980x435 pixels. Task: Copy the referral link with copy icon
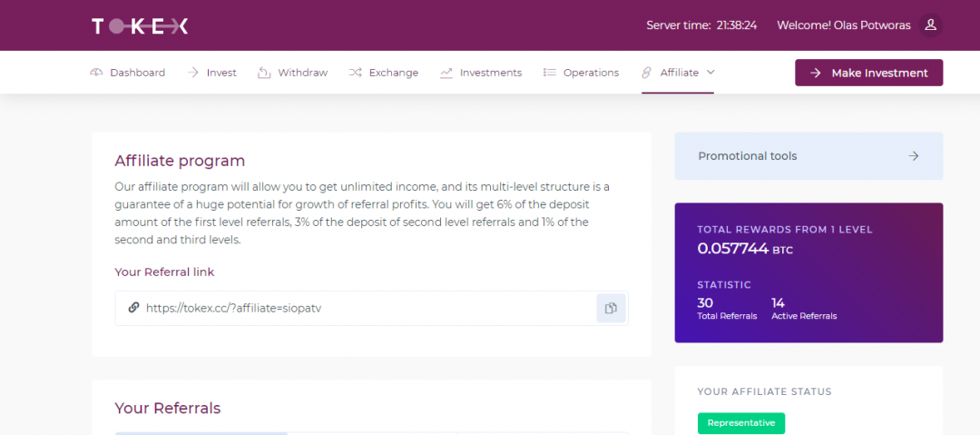coord(611,308)
